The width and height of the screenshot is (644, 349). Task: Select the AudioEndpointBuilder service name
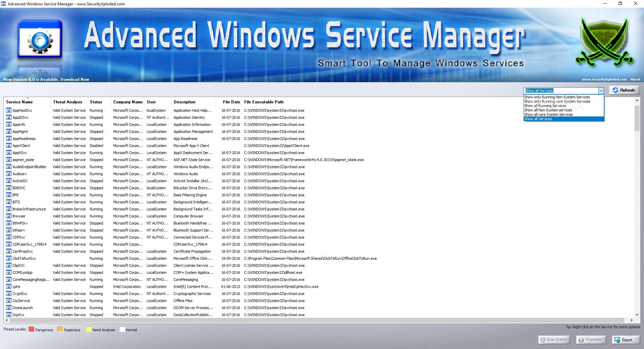click(x=30, y=167)
